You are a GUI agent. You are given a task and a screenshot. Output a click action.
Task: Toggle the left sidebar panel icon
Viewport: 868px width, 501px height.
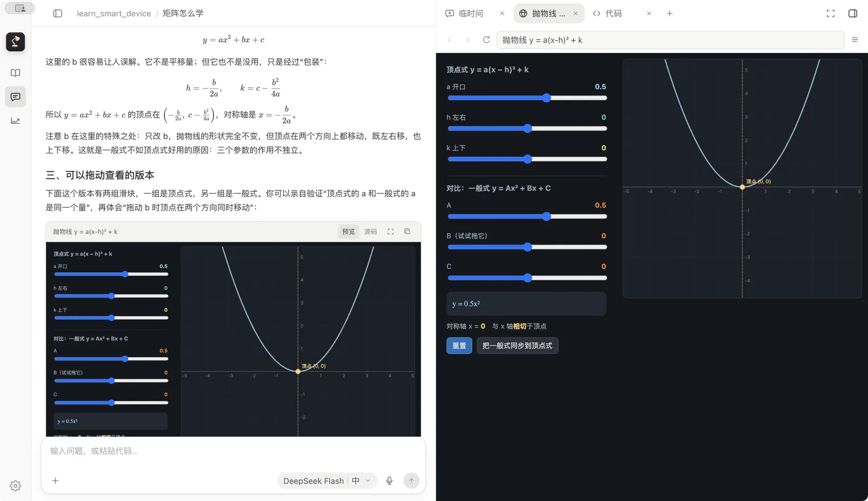pyautogui.click(x=58, y=14)
